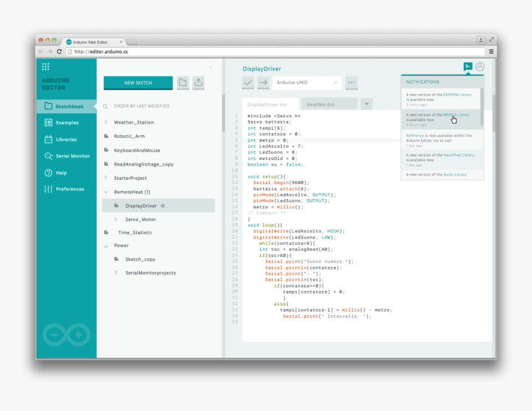This screenshot has width=532, height=411.
Task: Open Serial Monitor from the sidebar
Action: (67, 156)
